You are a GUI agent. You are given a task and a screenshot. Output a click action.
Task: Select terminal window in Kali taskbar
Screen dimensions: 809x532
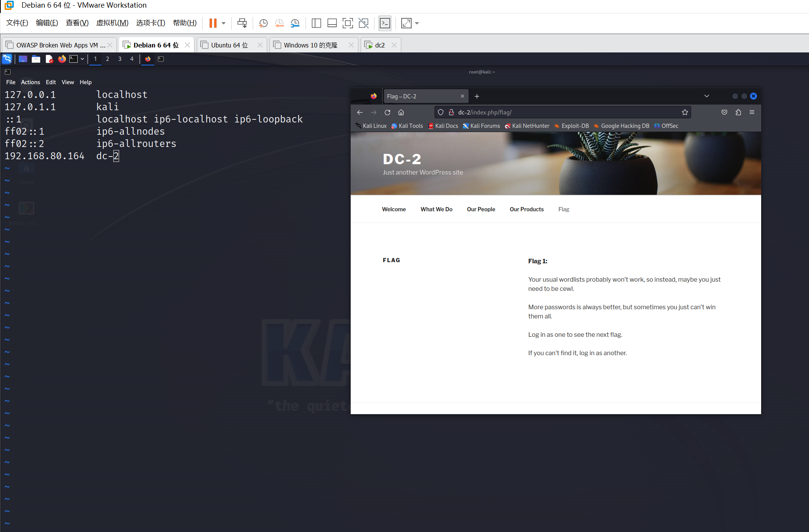pyautogui.click(x=161, y=59)
